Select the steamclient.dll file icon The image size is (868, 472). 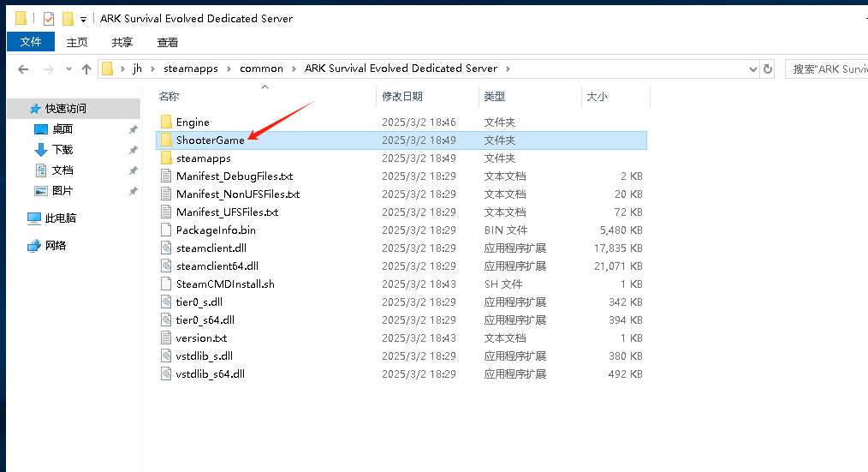click(166, 248)
